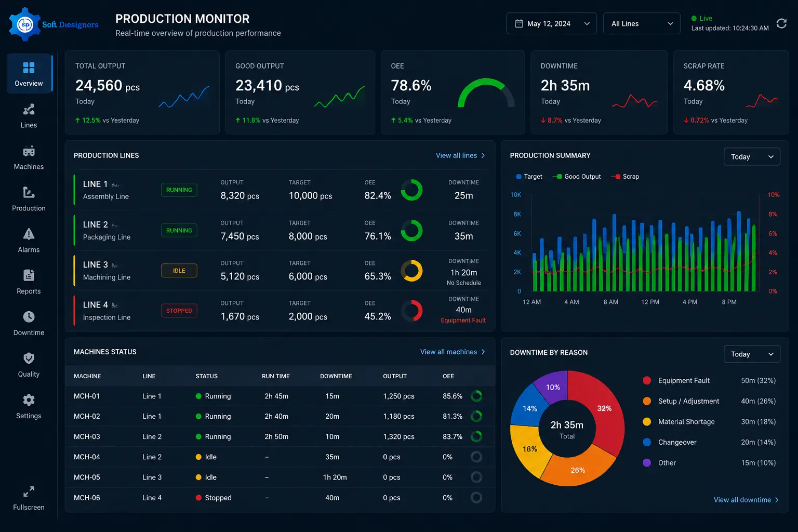Click Scrap Rate 4.68% value
Image resolution: width=798 pixels, height=532 pixels.
(x=704, y=85)
